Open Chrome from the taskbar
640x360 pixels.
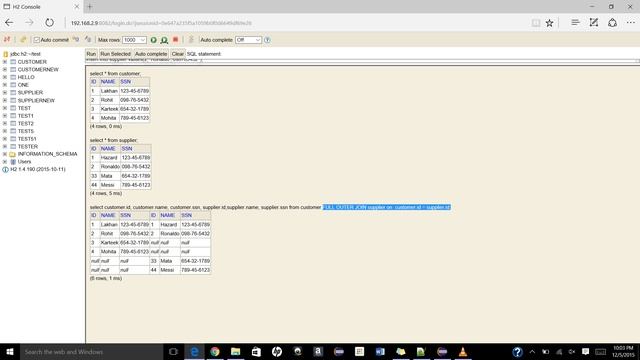[215, 351]
